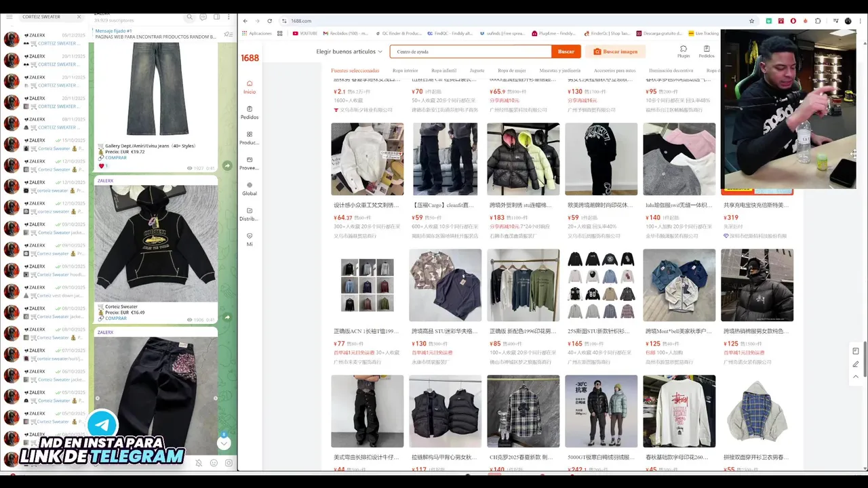Viewport: 868px width, 488px height.
Task: Select the Ropa infantil category tab
Action: pos(444,70)
